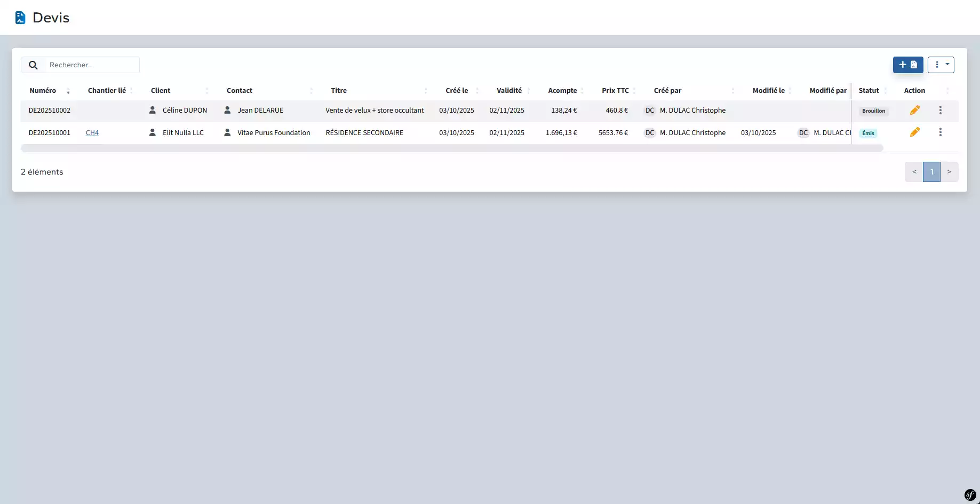980x504 pixels.
Task: Edit devis DE202510001 with pencil icon
Action: point(914,132)
